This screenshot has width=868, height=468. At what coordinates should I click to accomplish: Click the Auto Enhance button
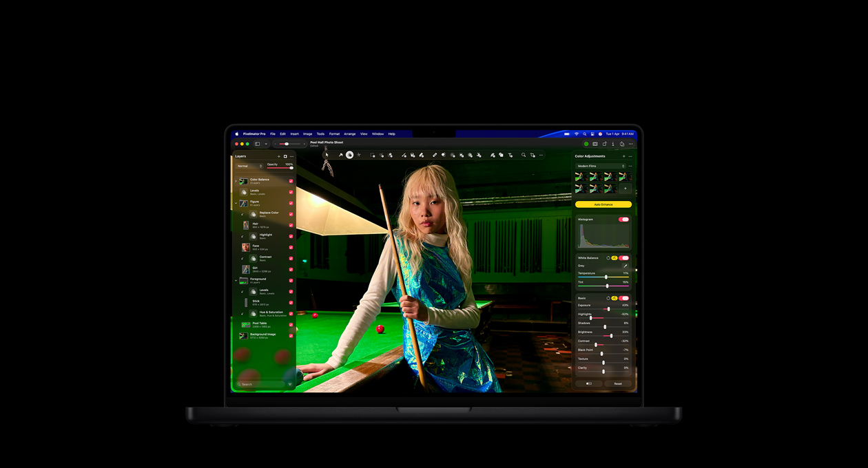(603, 204)
